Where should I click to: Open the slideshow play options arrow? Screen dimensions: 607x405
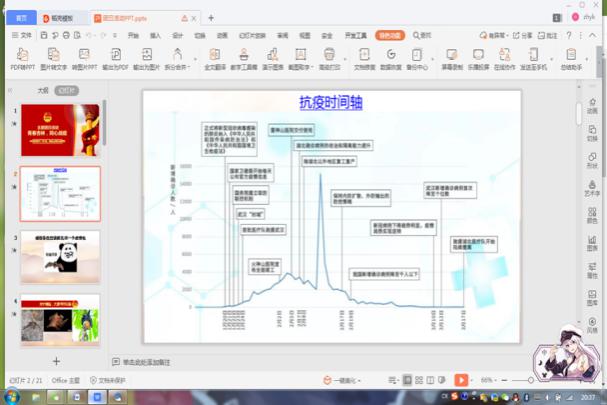coord(472,380)
